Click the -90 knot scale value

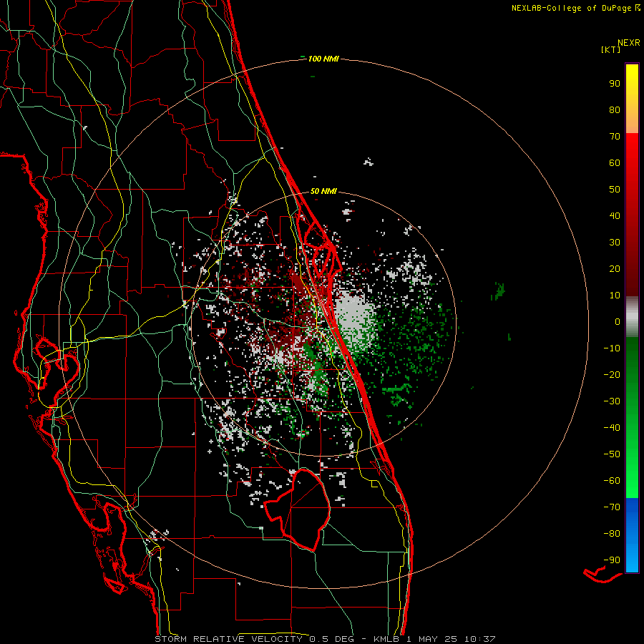click(612, 560)
